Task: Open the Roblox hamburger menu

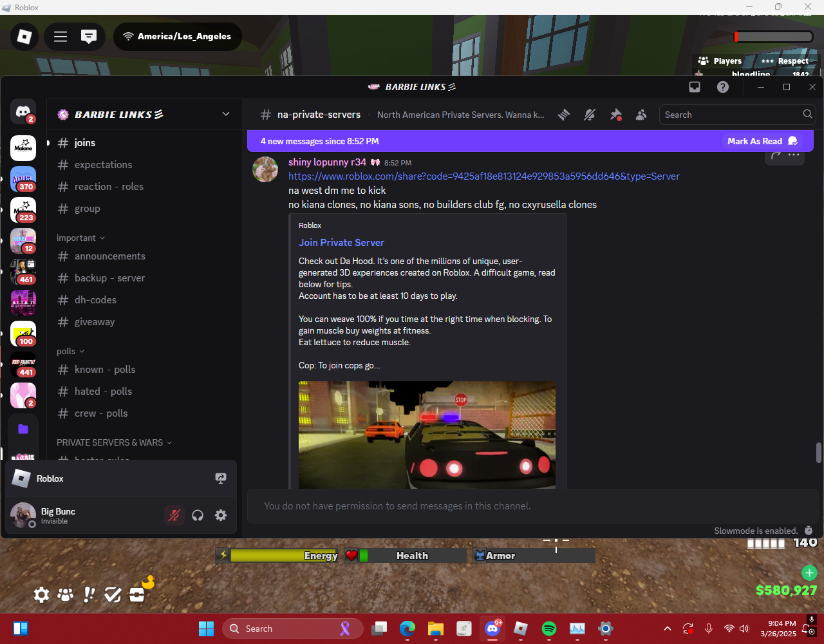Action: 61,37
